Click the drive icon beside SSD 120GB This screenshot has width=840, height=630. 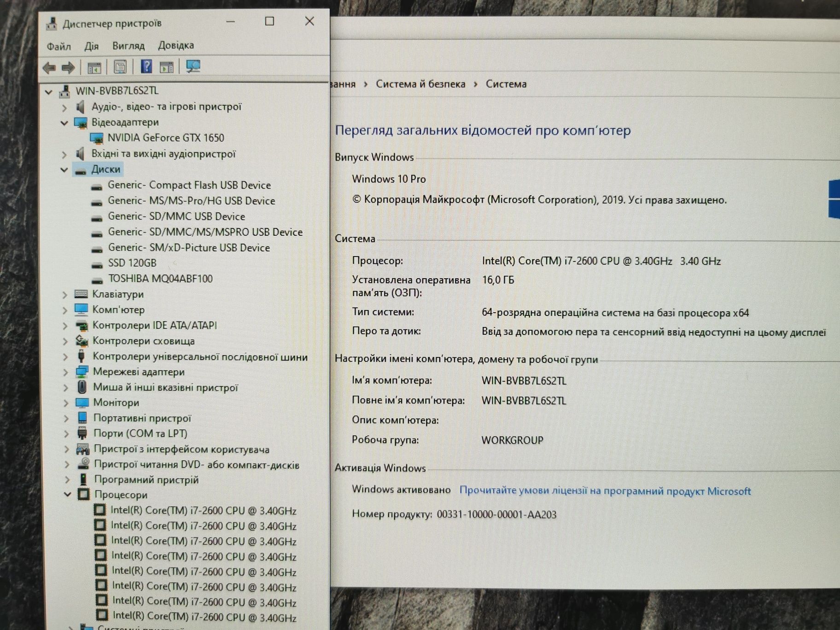tap(97, 264)
